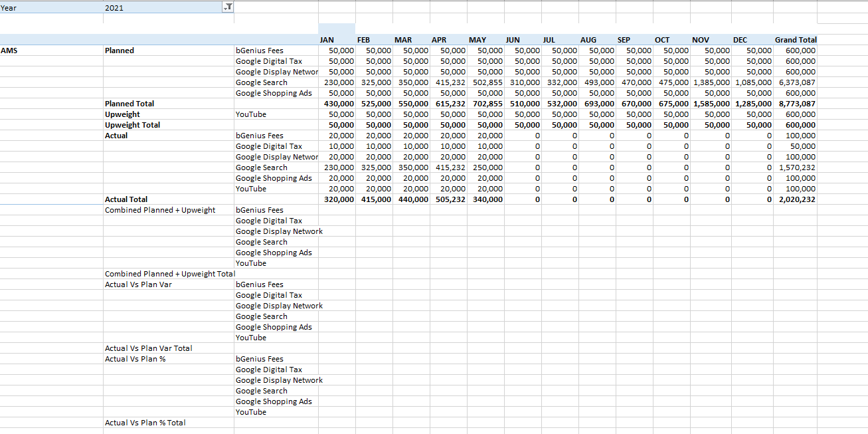Image resolution: width=868 pixels, height=434 pixels.
Task: Select YouTube under Combined Planned + Upweight
Action: (x=251, y=263)
